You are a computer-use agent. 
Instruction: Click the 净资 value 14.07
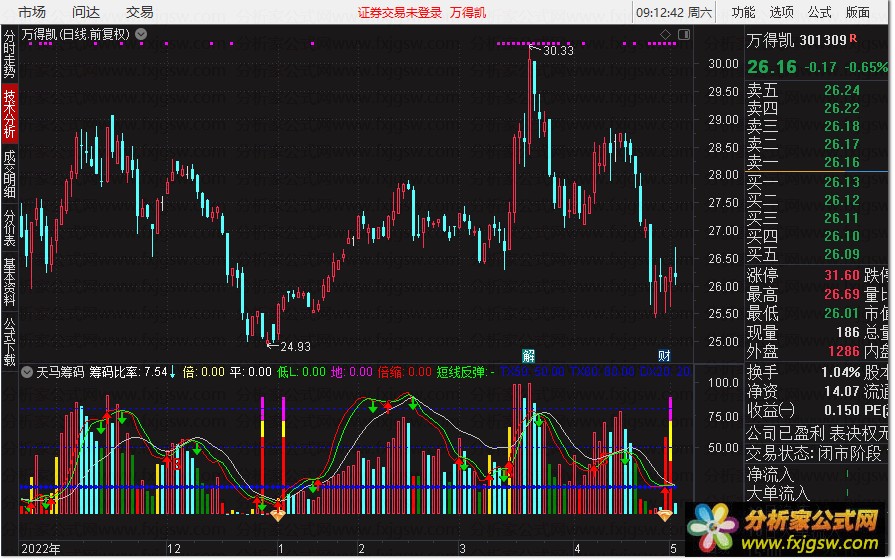coord(842,392)
